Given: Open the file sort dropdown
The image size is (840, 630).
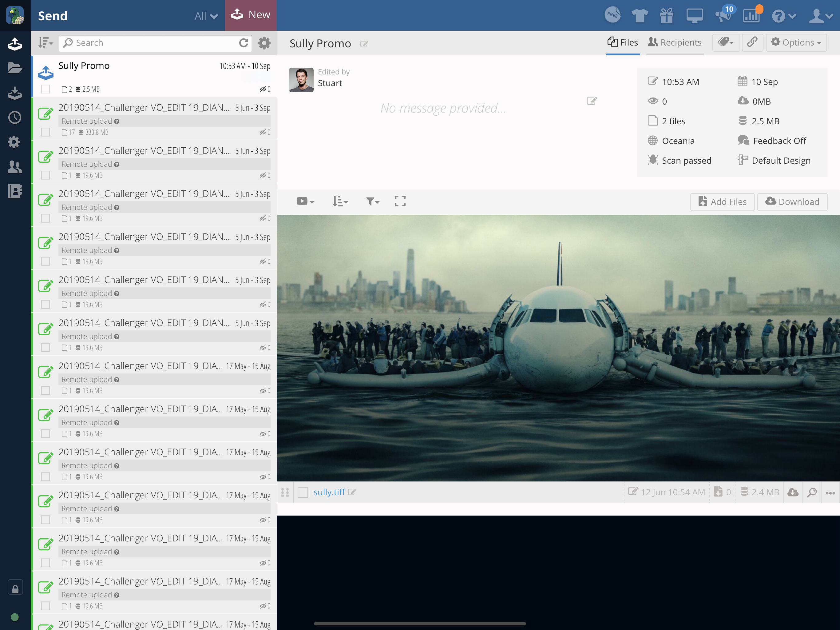Looking at the screenshot, I should click(340, 201).
